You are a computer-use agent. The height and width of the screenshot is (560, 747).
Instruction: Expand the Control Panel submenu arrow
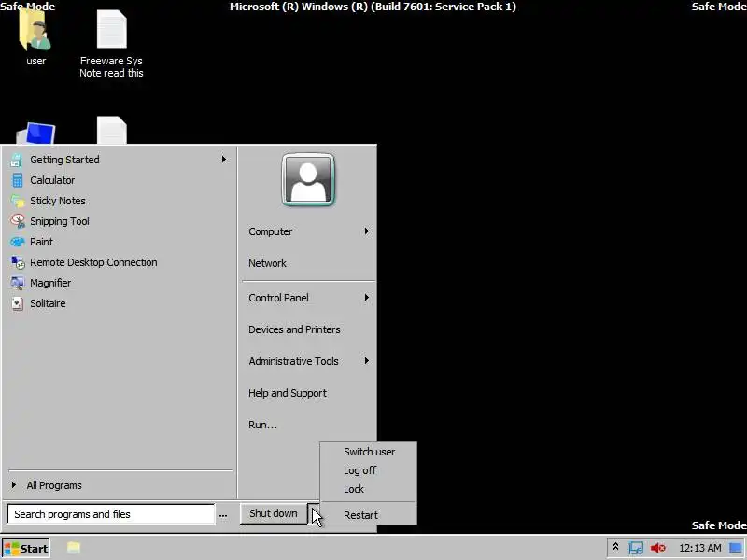(x=366, y=298)
